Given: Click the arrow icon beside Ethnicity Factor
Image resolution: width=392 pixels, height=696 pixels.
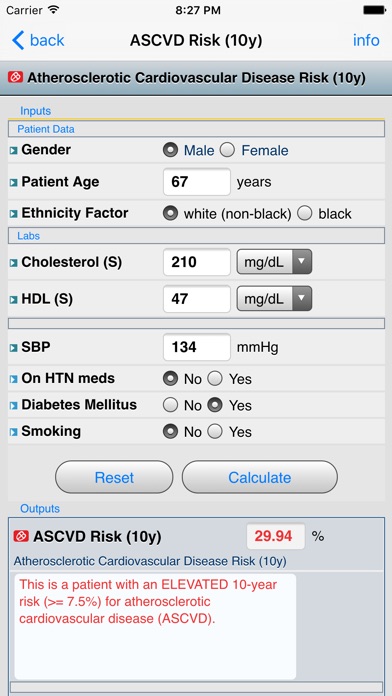Looking at the screenshot, I should tap(13, 214).
